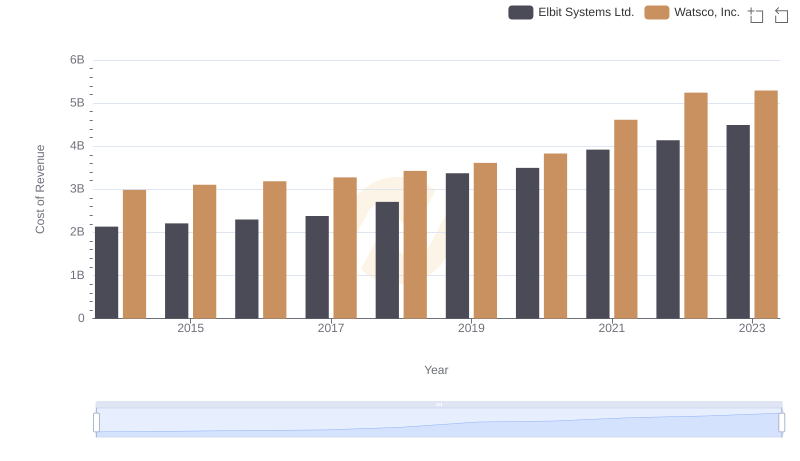800x461 pixels.
Task: Toggle the Watsco, Inc. legend entry
Action: click(692, 12)
